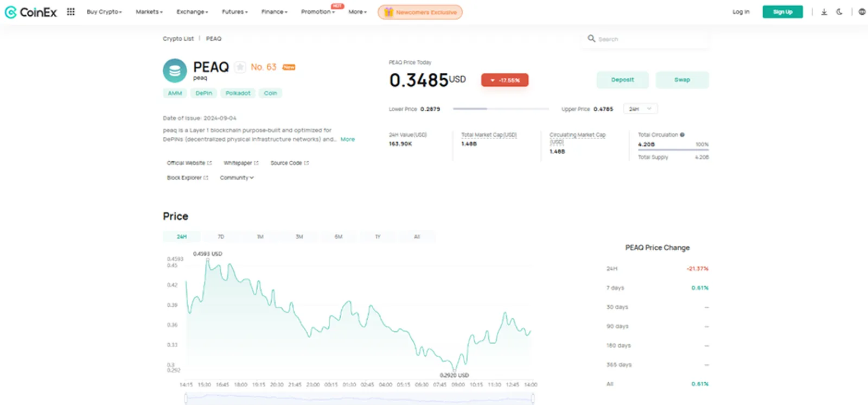Screen dimensions: 868x405
Task: Click the No. 63 rank label
Action: click(x=263, y=67)
